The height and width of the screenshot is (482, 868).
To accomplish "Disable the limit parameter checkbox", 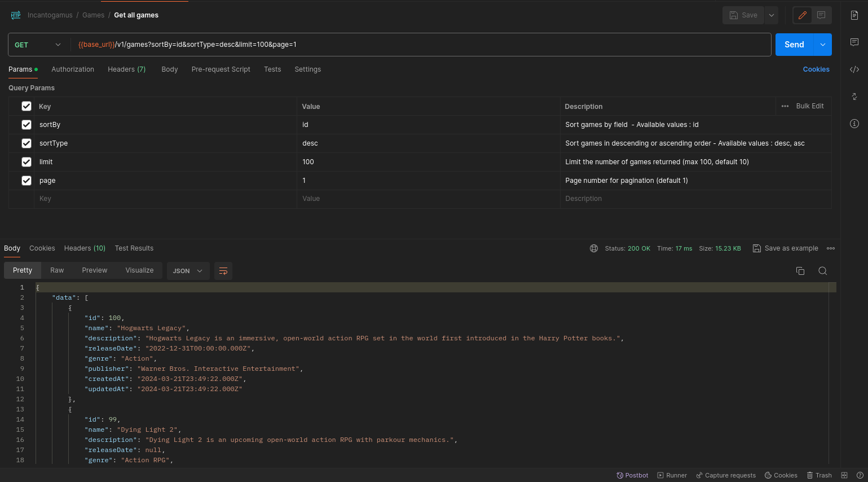I will (27, 162).
